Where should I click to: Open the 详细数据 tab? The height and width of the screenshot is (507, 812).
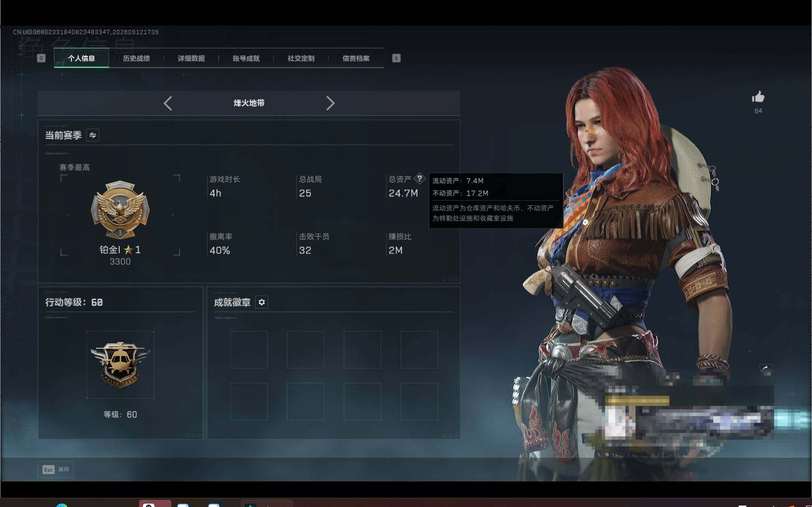tap(191, 58)
